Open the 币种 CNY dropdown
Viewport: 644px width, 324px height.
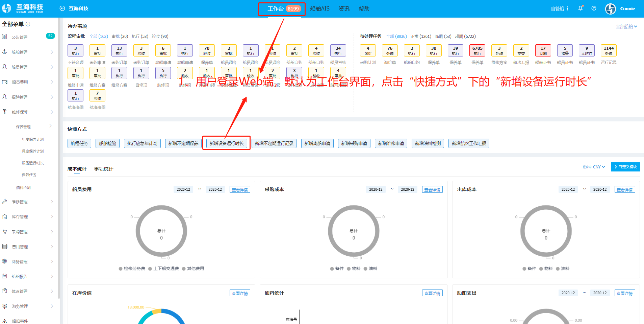click(x=594, y=167)
